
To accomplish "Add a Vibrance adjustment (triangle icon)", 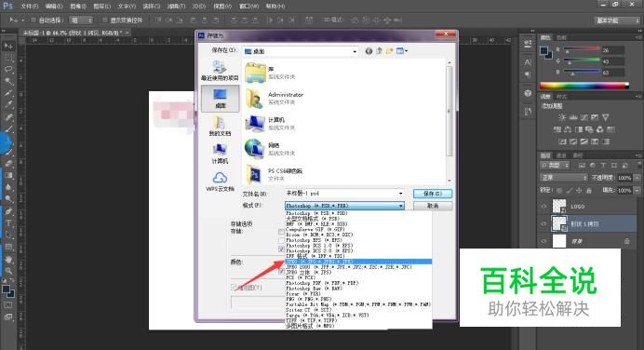I will (x=606, y=117).
